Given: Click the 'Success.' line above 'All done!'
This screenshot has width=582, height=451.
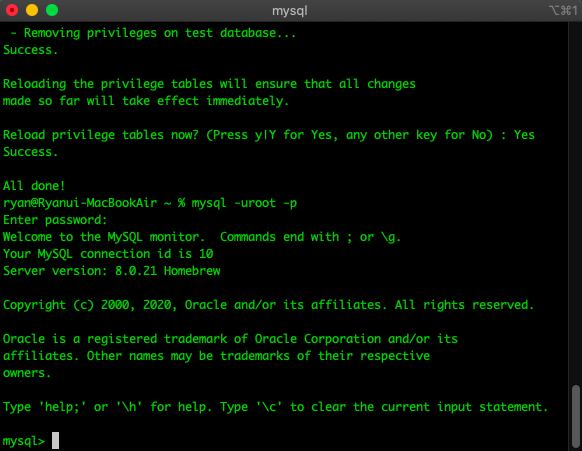Looking at the screenshot, I should [x=30, y=152].
